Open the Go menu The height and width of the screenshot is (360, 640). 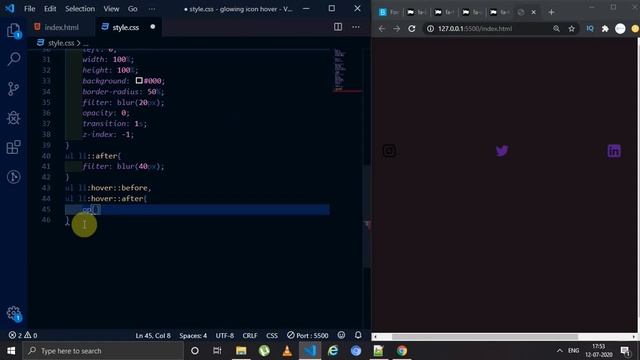(133, 9)
